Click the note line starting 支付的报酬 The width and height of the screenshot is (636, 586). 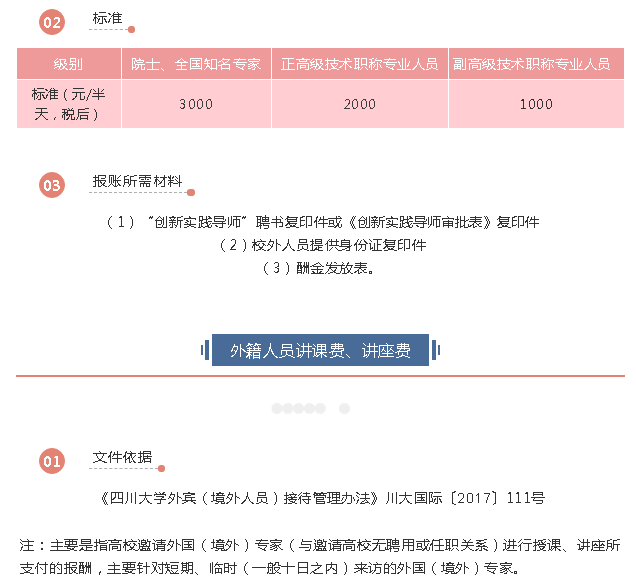[x=270, y=568]
